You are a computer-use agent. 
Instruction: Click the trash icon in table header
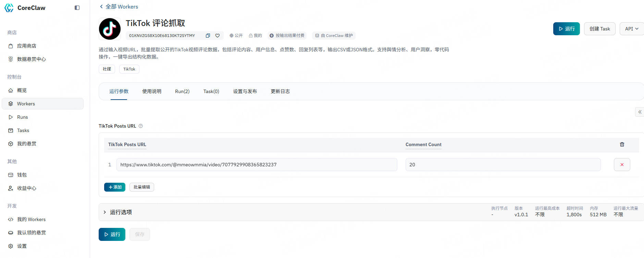coord(622,144)
